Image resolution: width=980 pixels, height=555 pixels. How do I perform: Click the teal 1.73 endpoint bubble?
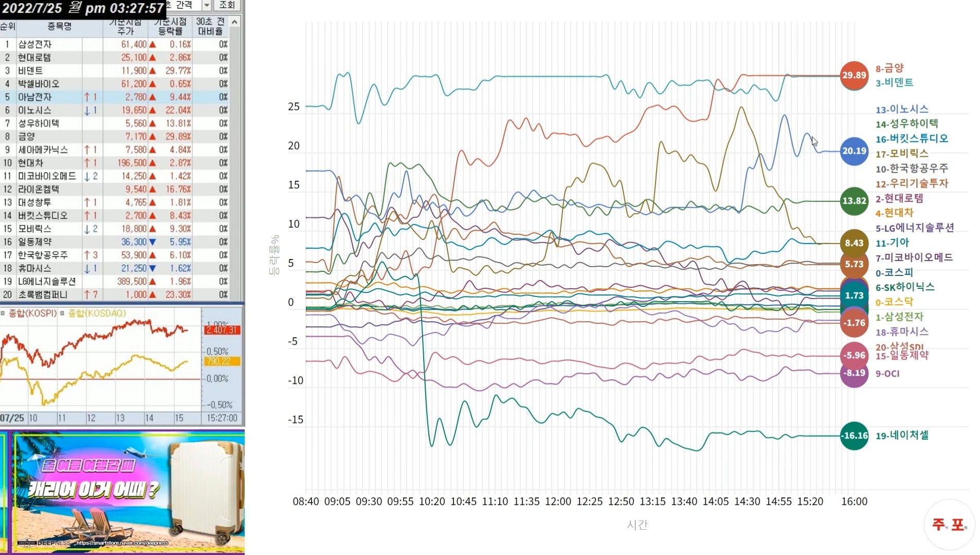point(854,295)
